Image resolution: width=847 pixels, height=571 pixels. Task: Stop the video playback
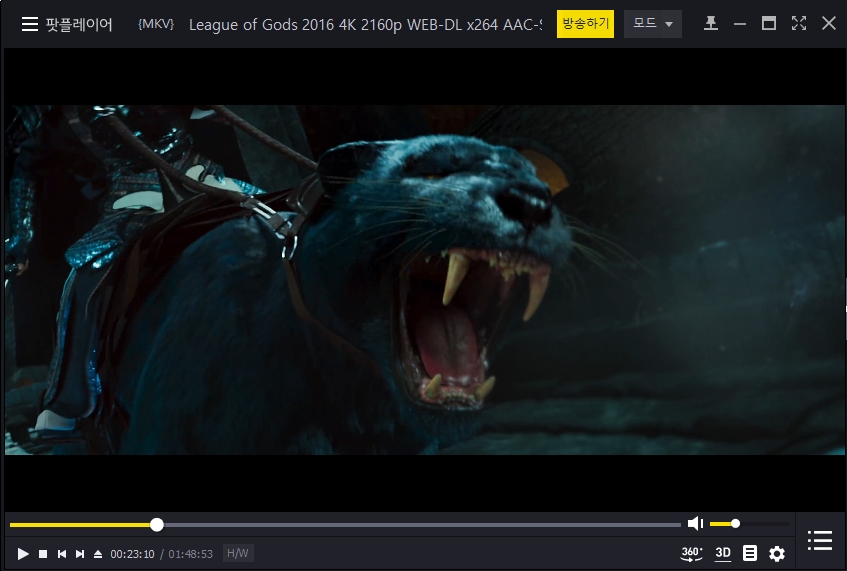tap(43, 554)
